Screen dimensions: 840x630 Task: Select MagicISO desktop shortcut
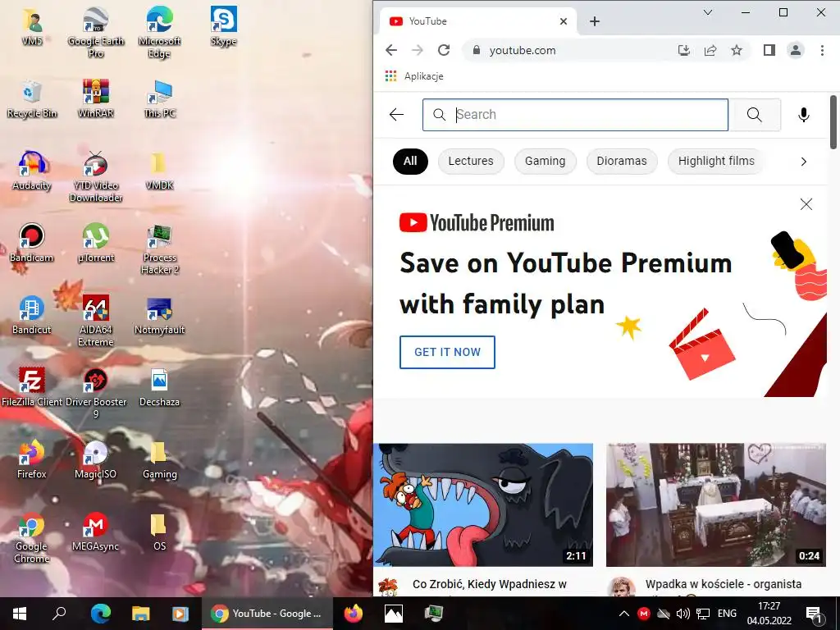click(96, 460)
